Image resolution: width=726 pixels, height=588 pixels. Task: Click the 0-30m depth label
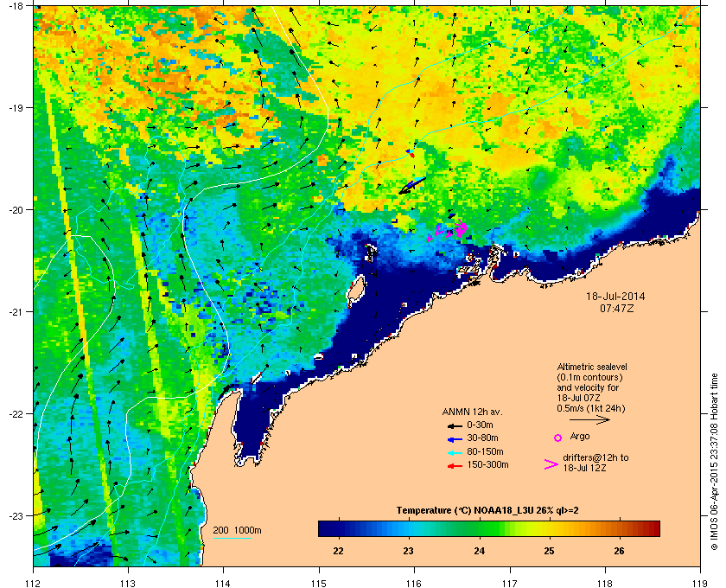click(x=480, y=425)
